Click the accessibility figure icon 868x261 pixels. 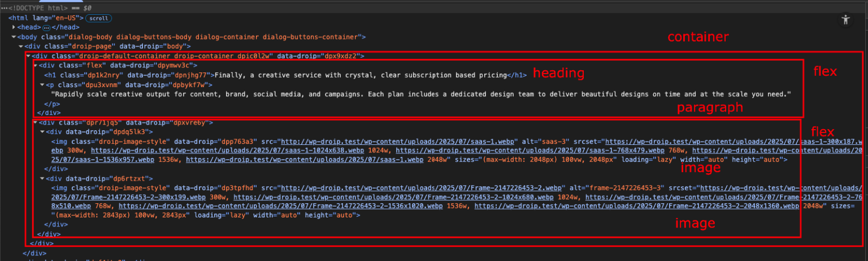(845, 19)
